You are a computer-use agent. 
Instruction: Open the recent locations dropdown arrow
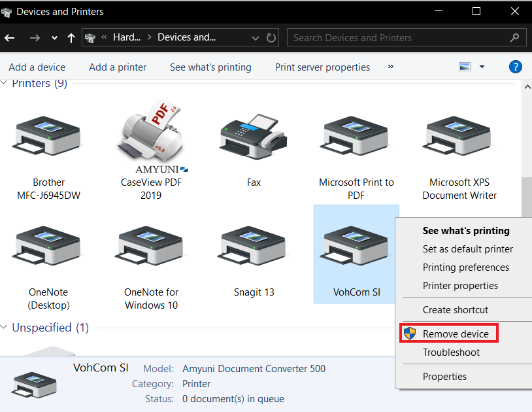coord(54,38)
